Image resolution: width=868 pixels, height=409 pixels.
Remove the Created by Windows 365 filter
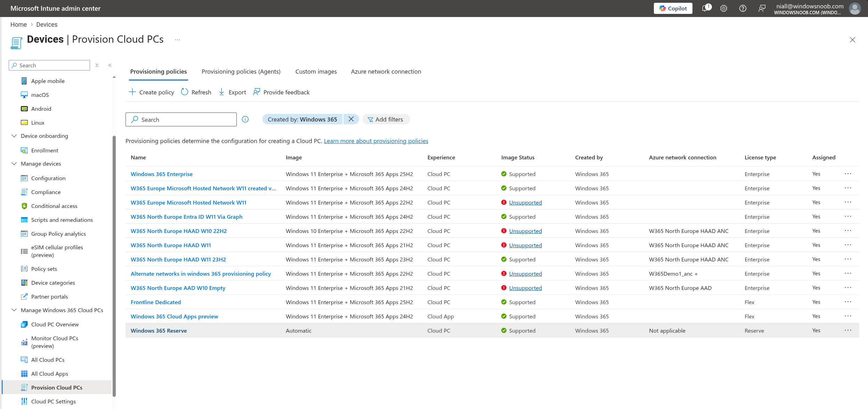[x=351, y=119]
